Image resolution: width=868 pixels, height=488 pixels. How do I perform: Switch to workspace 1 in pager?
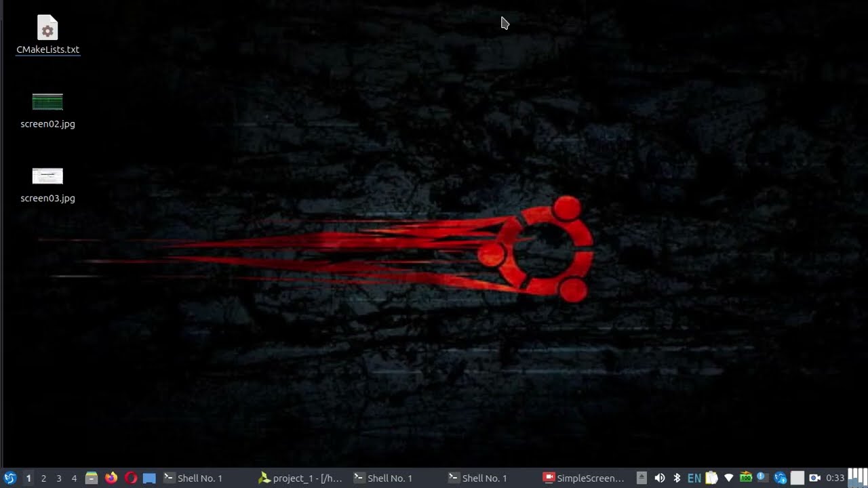pos(28,478)
